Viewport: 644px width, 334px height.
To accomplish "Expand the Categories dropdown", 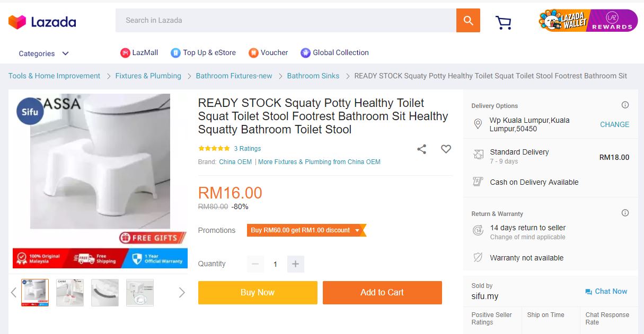I will (x=44, y=53).
